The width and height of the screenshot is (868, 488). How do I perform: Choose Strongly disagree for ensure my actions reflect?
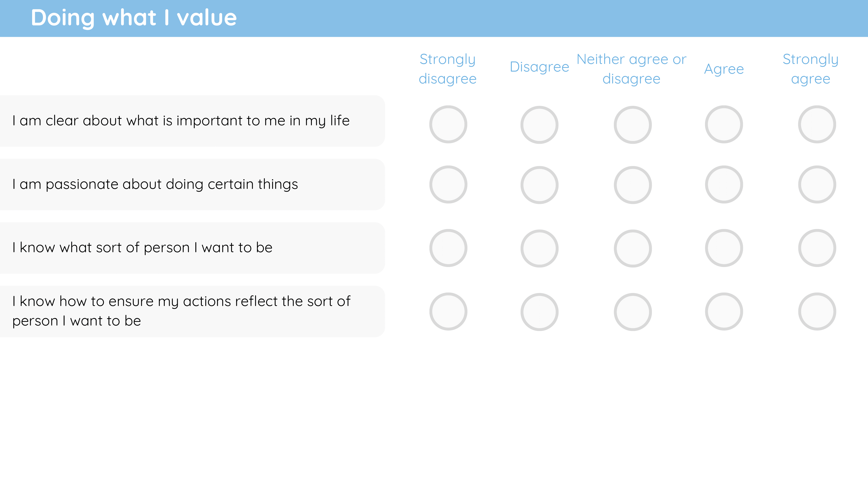[448, 311]
